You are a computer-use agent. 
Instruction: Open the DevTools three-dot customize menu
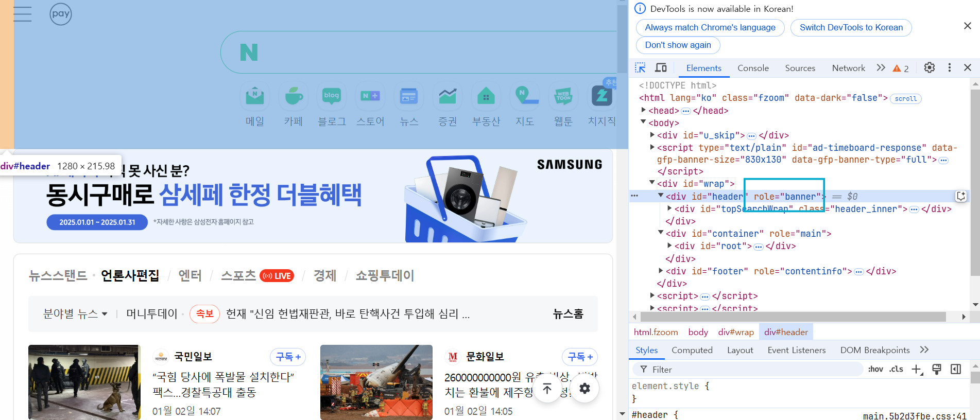pos(950,67)
